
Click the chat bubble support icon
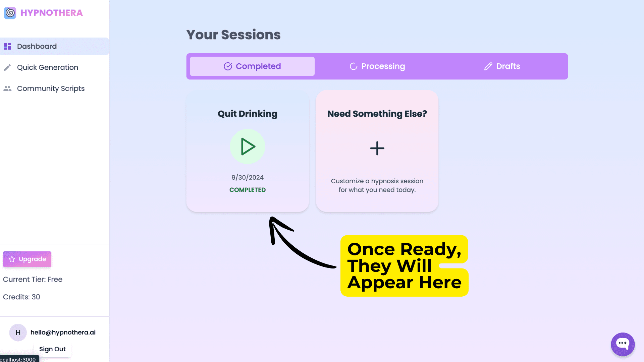click(623, 344)
